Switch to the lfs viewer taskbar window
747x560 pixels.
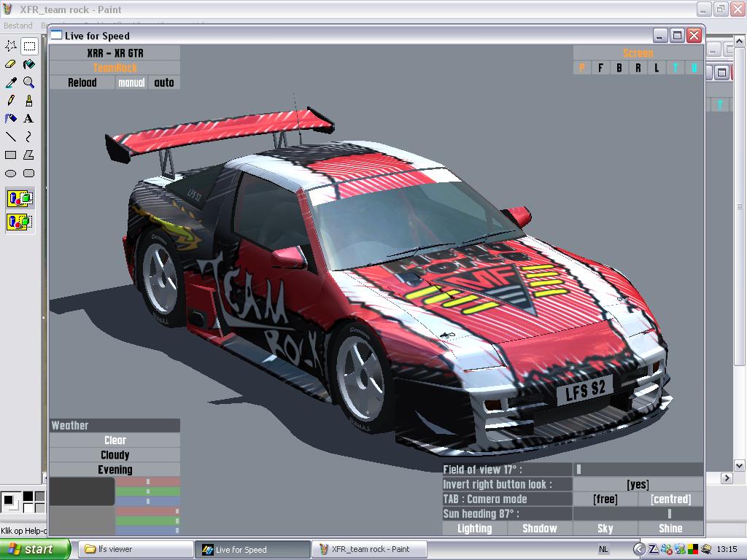(135, 549)
